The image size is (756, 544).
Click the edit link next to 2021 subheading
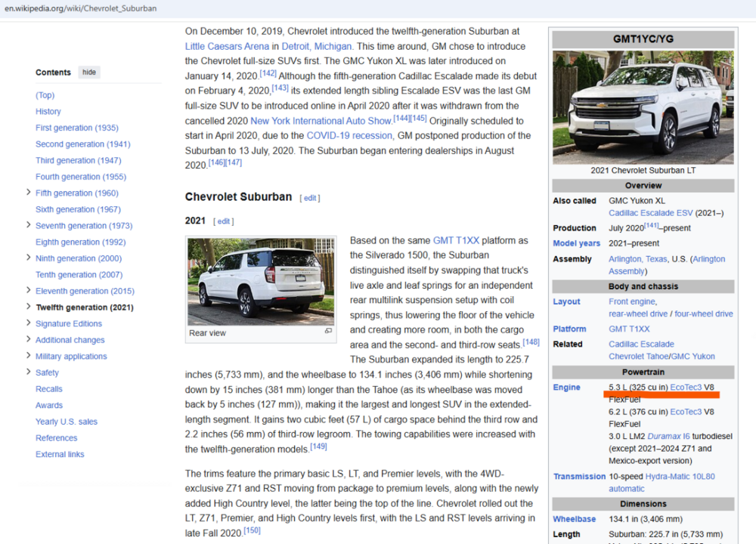pos(224,221)
